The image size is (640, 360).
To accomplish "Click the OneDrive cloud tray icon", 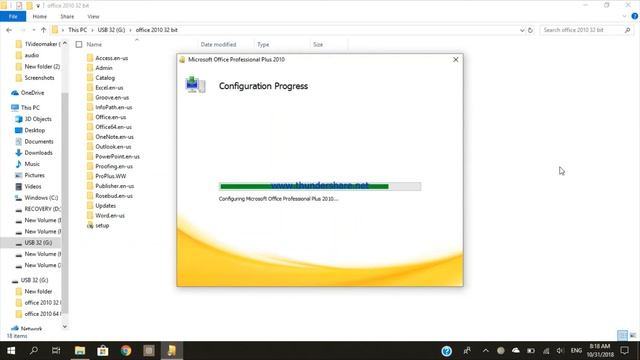I will pos(516,350).
